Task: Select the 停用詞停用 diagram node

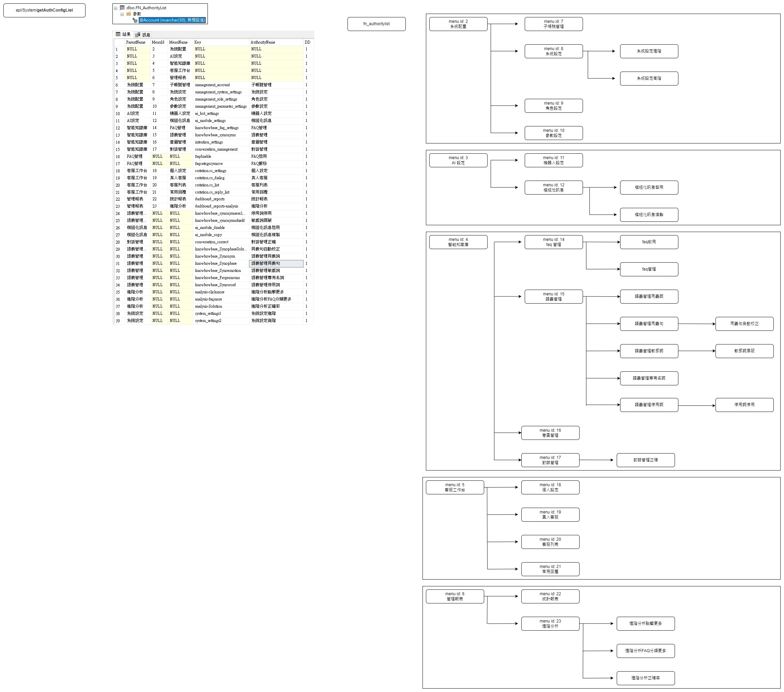Action: pos(744,404)
